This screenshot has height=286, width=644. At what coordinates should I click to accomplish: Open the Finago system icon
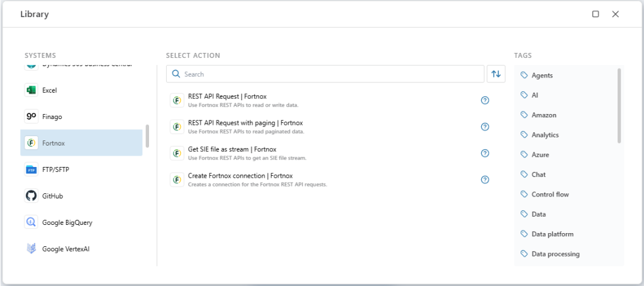(31, 117)
